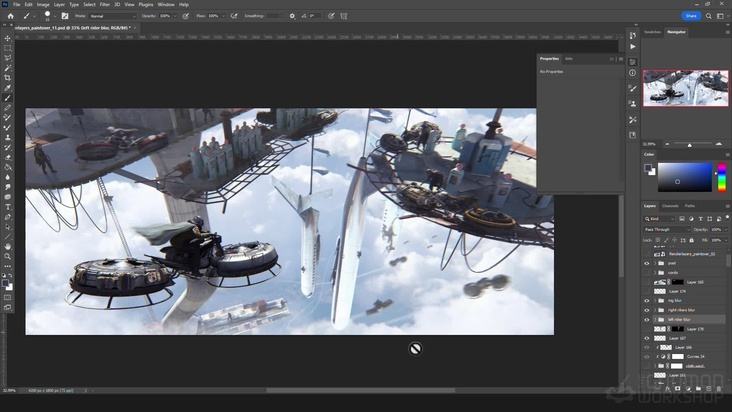Create new adjustment layer icon
The height and width of the screenshot is (412, 732).
click(x=688, y=388)
